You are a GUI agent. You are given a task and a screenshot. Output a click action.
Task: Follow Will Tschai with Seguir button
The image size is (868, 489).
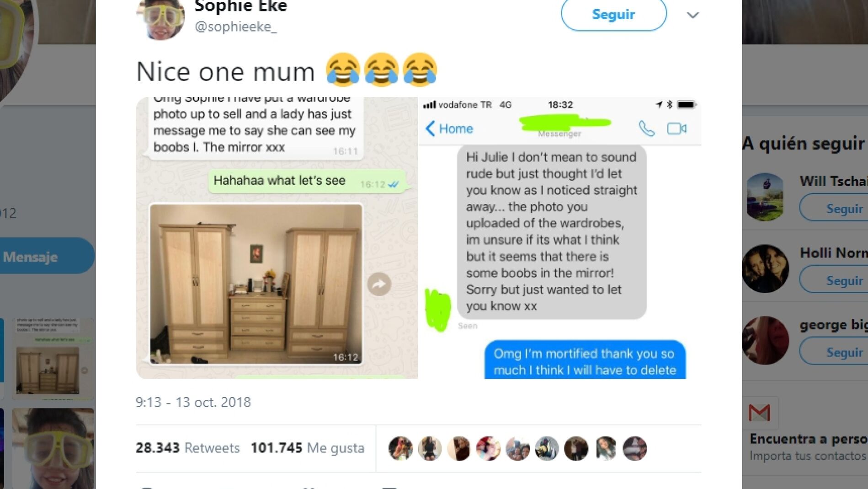834,209
